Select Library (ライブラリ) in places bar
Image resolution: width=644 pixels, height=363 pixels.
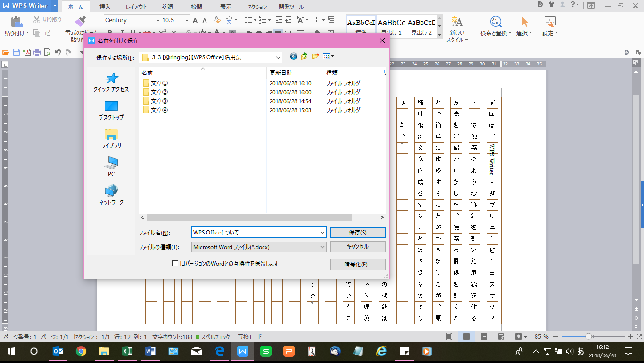111,139
